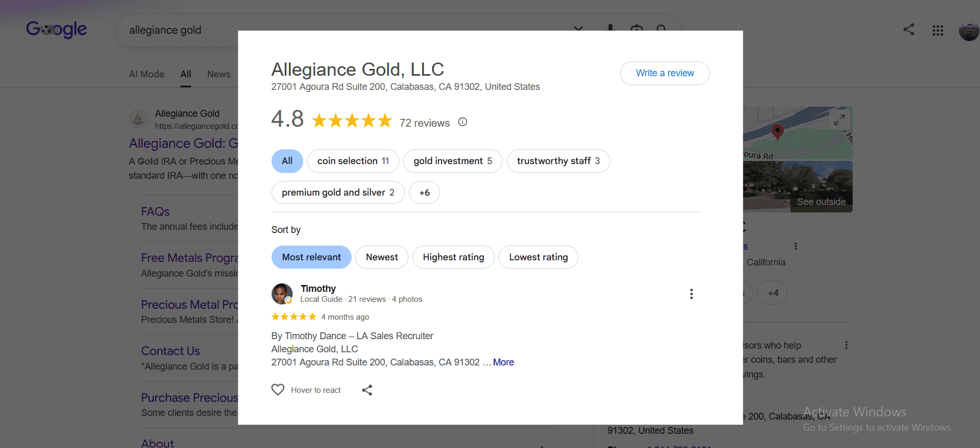Image resolution: width=980 pixels, height=448 pixels.
Task: Open the Free Metals Program sitelink
Action: point(189,258)
